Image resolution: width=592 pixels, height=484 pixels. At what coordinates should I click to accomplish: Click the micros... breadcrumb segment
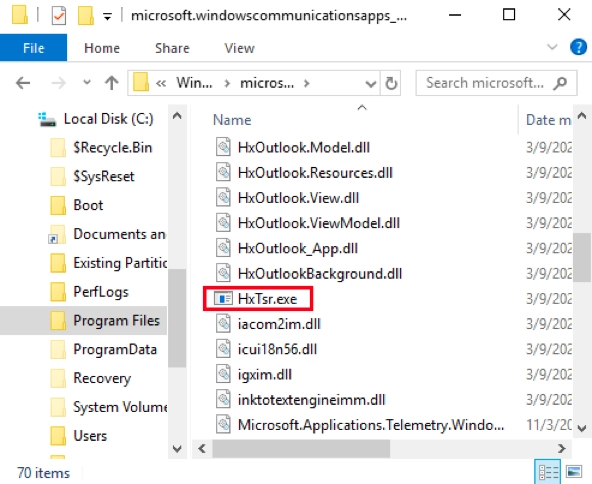point(267,83)
